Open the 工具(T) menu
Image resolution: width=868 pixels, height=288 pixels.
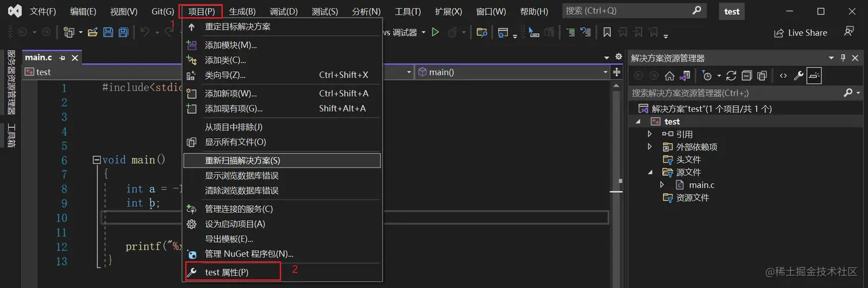pyautogui.click(x=408, y=11)
